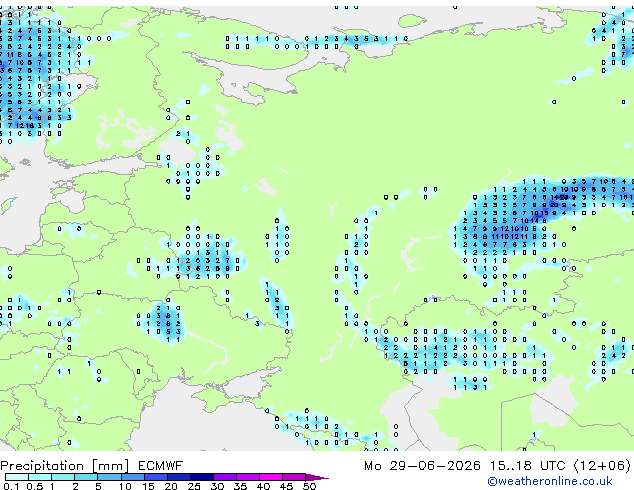634x490 pixels.
Task: Click the '50' legend scale label
Action: click(x=309, y=486)
